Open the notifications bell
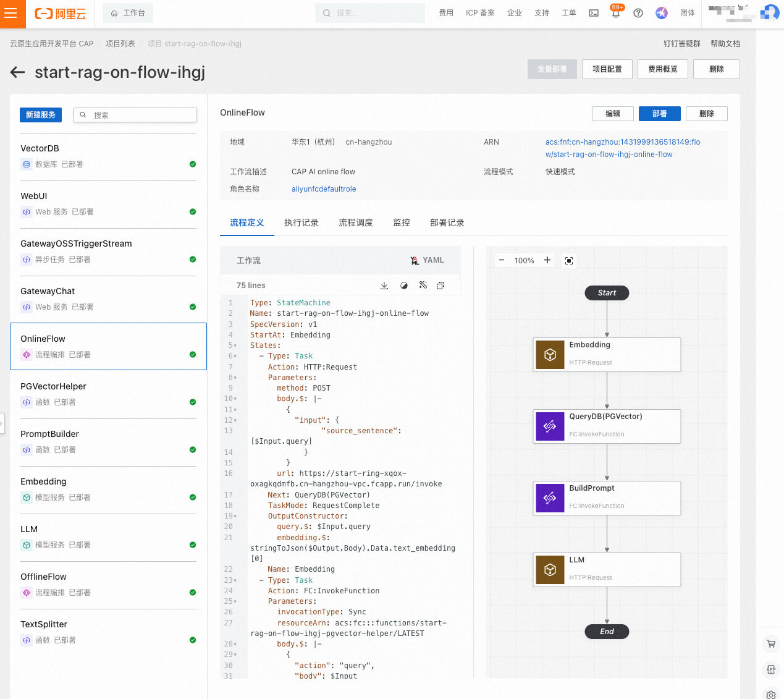784x699 pixels. pyautogui.click(x=615, y=14)
